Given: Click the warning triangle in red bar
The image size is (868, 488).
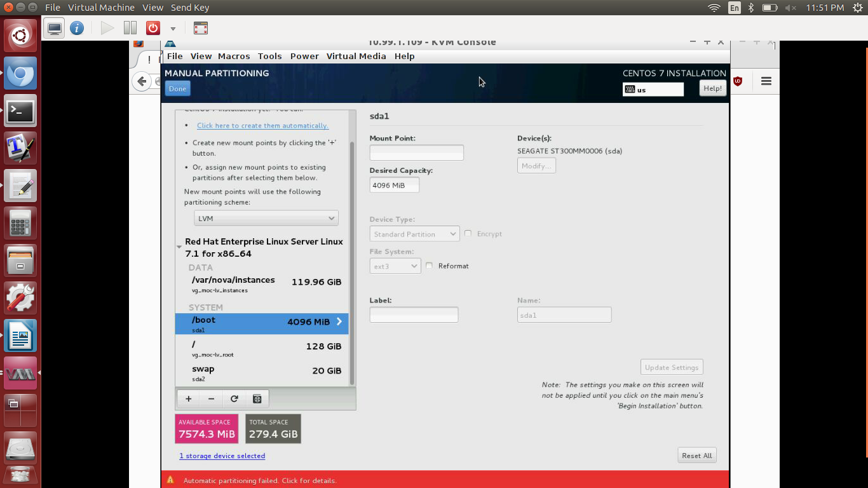Looking at the screenshot, I should [x=170, y=480].
